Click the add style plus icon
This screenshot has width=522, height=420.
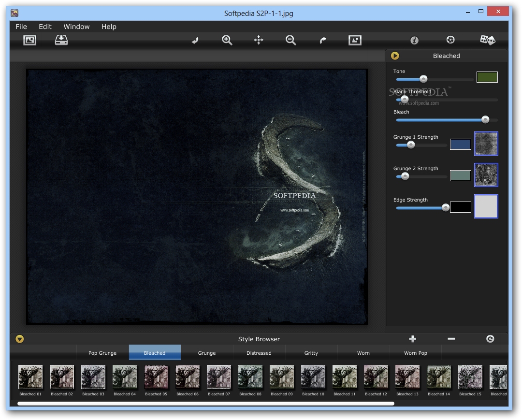tap(412, 339)
